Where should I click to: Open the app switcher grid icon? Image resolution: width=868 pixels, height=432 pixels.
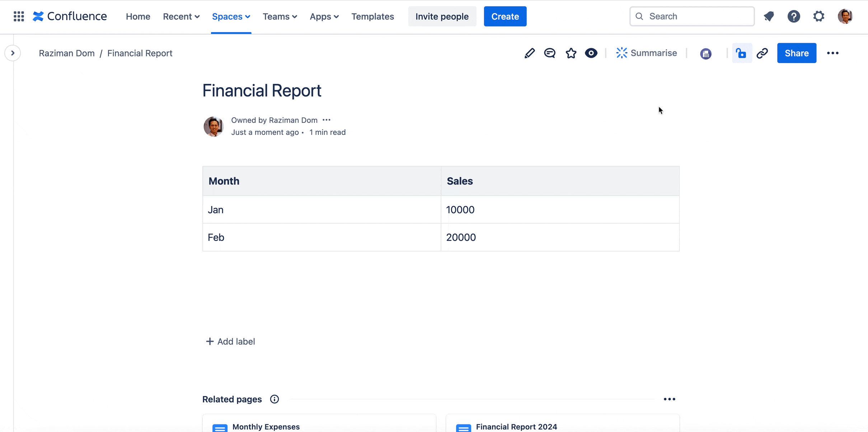click(19, 17)
